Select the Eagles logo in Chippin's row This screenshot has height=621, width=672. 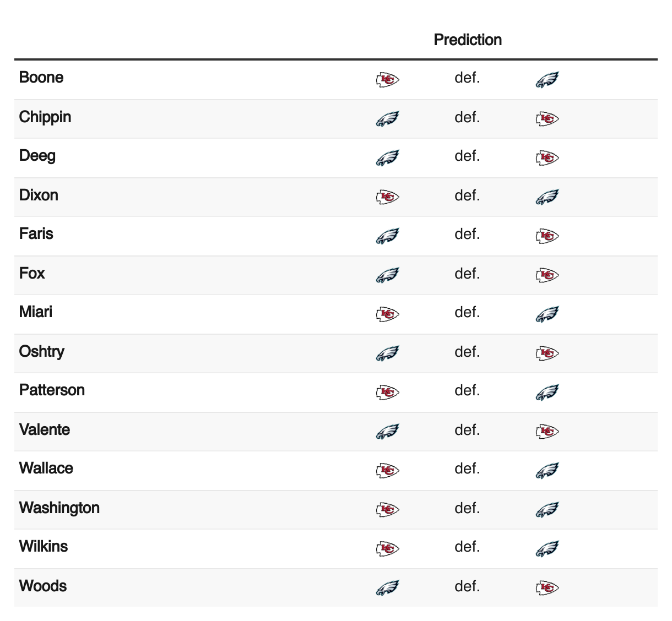388,119
